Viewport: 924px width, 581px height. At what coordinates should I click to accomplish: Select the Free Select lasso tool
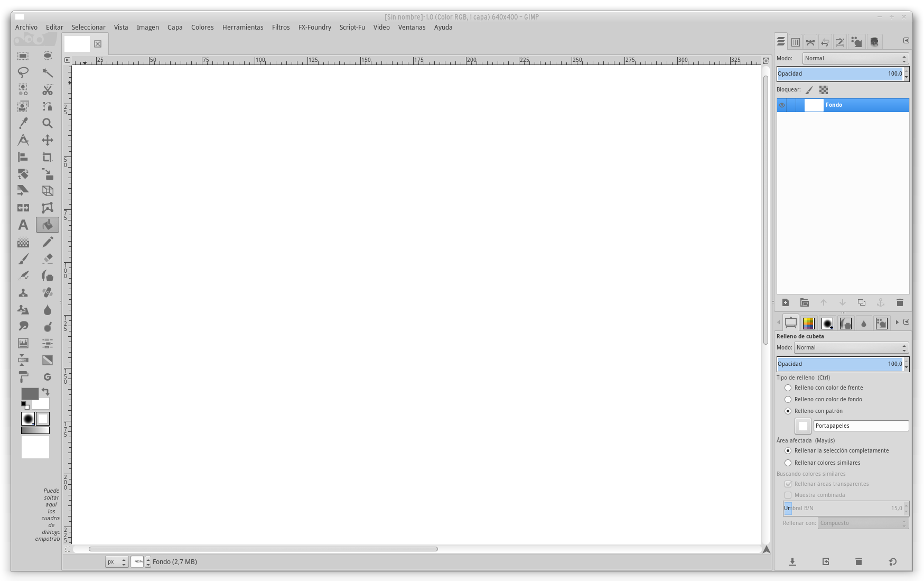[23, 72]
